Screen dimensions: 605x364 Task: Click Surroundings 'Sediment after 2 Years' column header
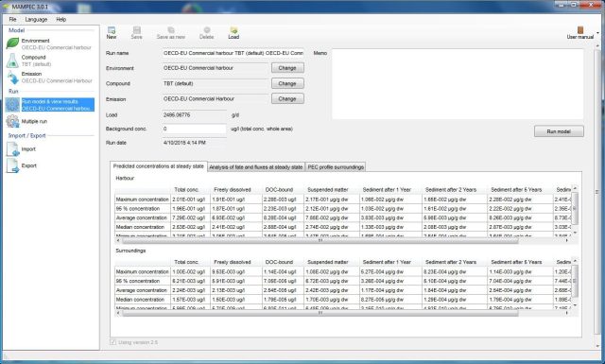(455, 262)
